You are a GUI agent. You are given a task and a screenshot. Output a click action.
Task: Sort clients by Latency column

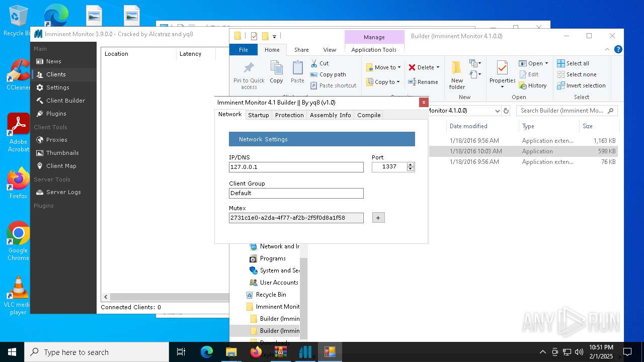[x=190, y=54]
